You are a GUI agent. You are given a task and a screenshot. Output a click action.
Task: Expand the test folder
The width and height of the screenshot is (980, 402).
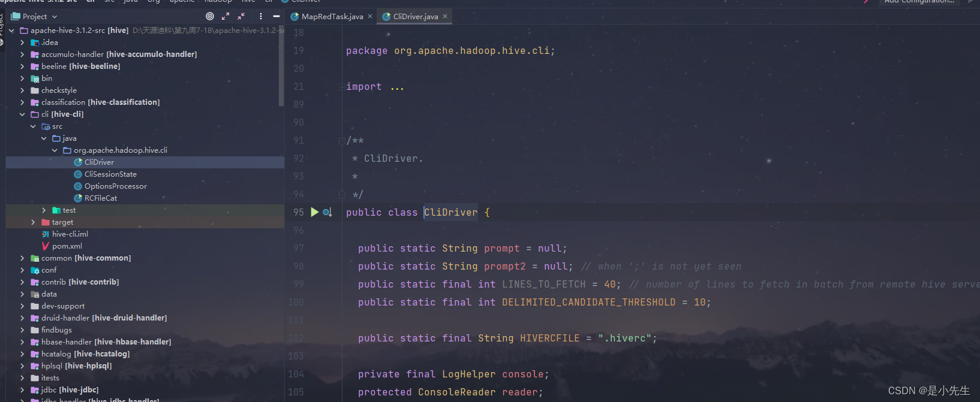[x=44, y=210]
